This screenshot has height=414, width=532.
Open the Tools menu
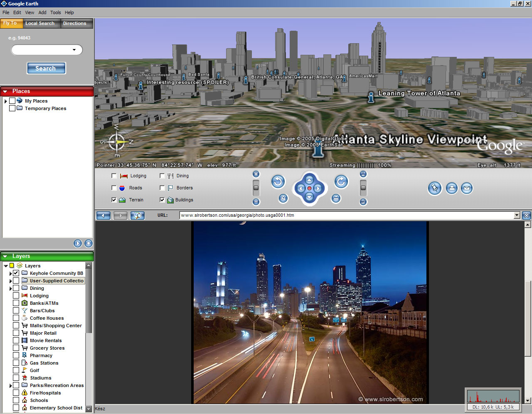(x=56, y=12)
